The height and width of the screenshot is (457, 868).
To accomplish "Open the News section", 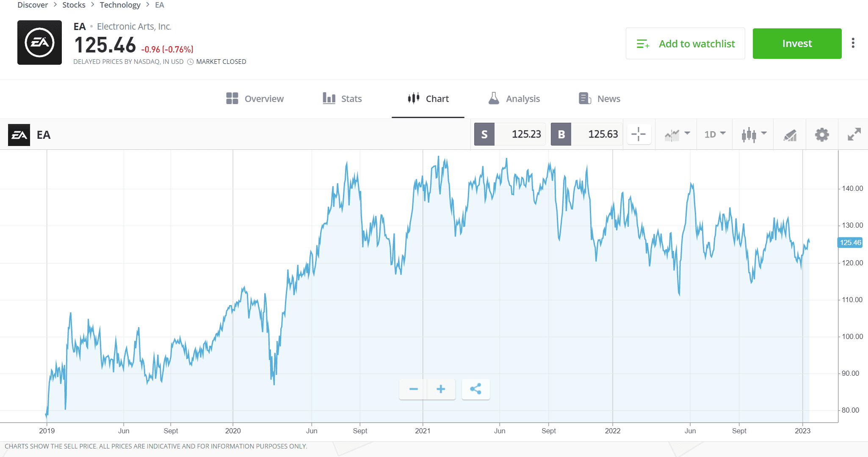I will [x=599, y=99].
